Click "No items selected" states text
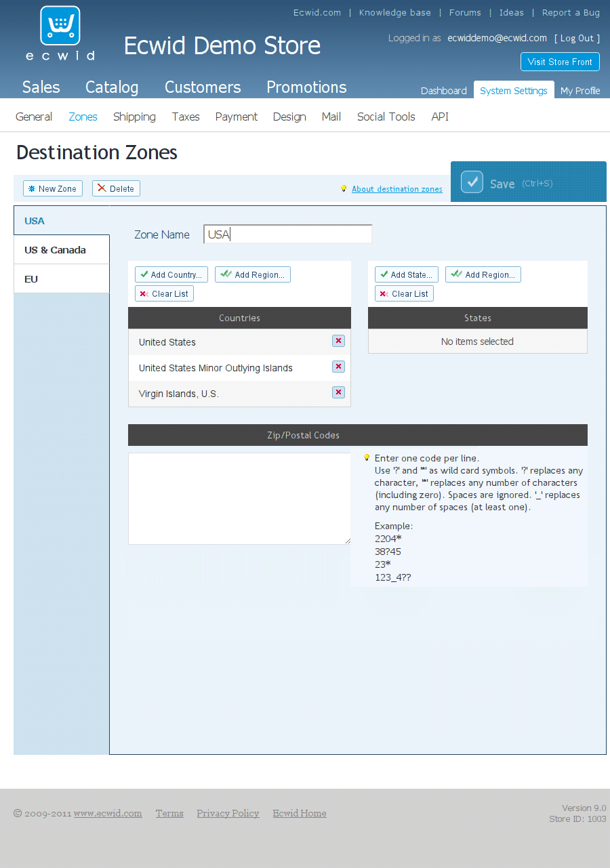Image resolution: width=610 pixels, height=868 pixels. [x=477, y=342]
